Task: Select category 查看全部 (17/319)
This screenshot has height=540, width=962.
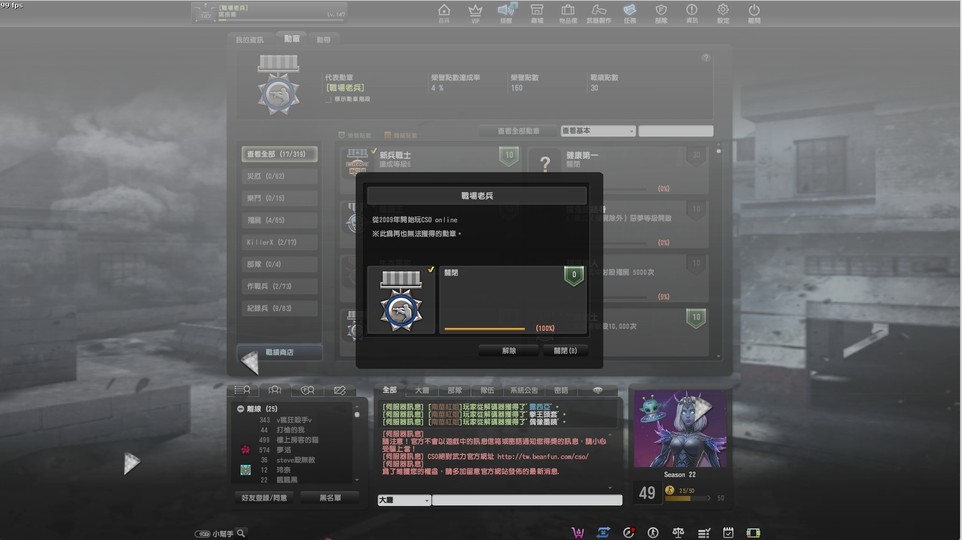Action: point(279,154)
